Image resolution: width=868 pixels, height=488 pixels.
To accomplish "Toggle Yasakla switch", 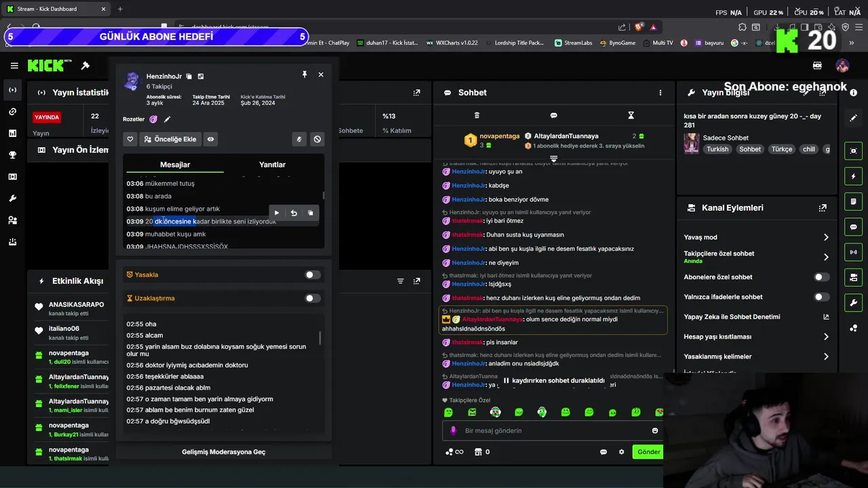I will click(312, 274).
